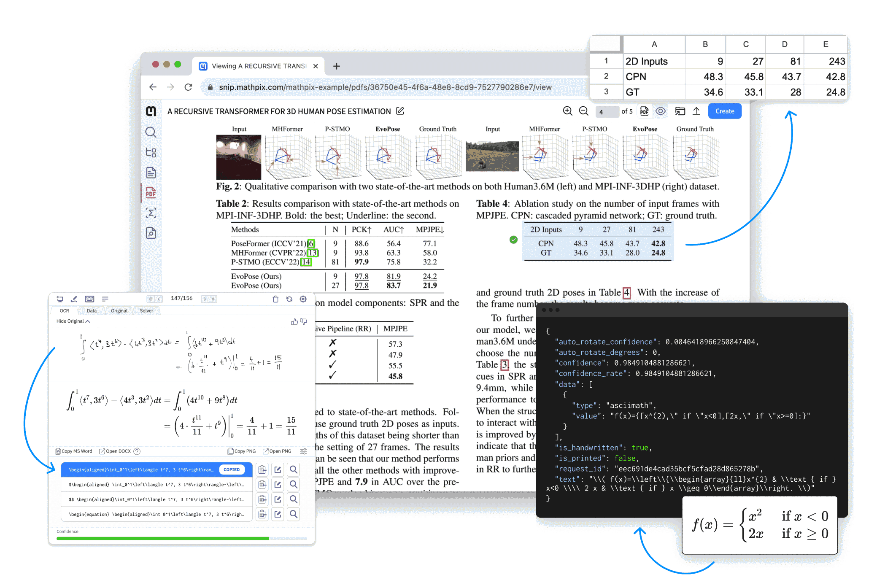Click the Create button in the PDF toolbar
This screenshot has height=588, width=885.
pyautogui.click(x=725, y=111)
